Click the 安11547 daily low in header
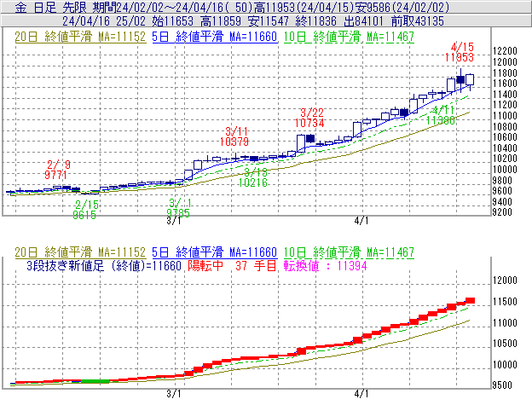 point(269,21)
